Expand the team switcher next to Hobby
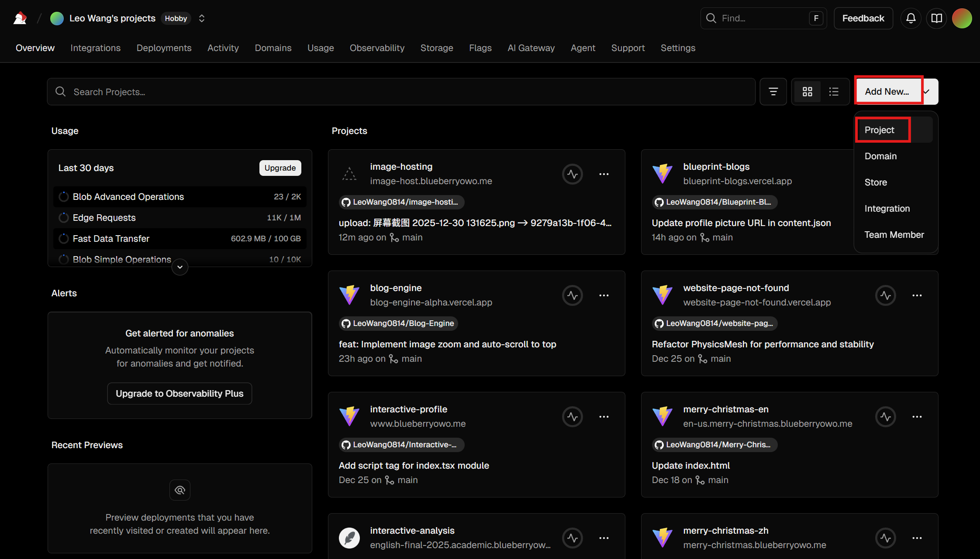 (x=201, y=18)
